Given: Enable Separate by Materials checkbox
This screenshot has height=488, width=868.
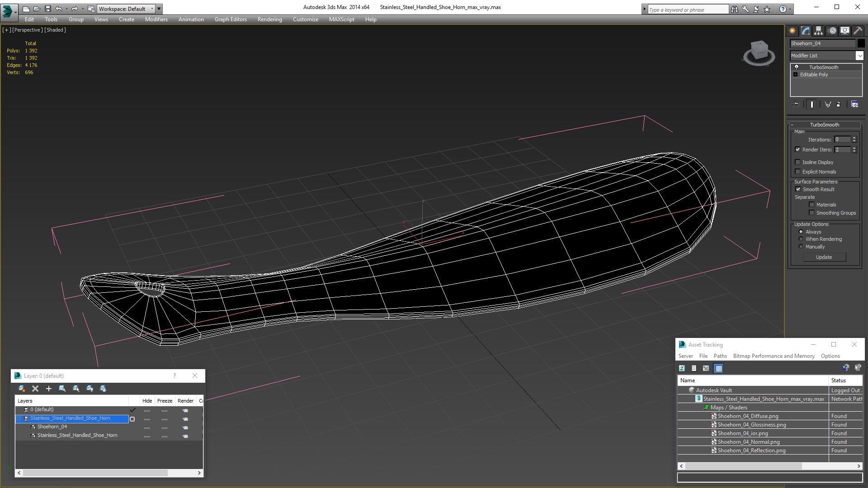Looking at the screenshot, I should coord(811,205).
